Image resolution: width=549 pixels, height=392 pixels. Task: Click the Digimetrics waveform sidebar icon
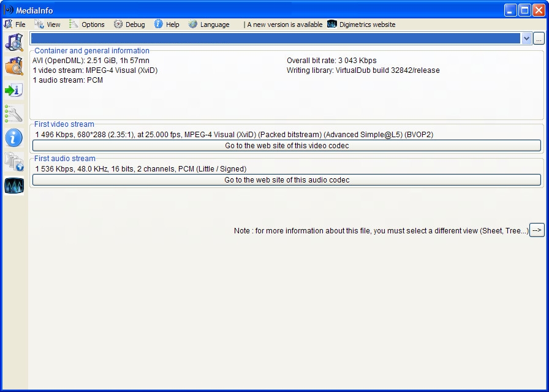tap(14, 186)
